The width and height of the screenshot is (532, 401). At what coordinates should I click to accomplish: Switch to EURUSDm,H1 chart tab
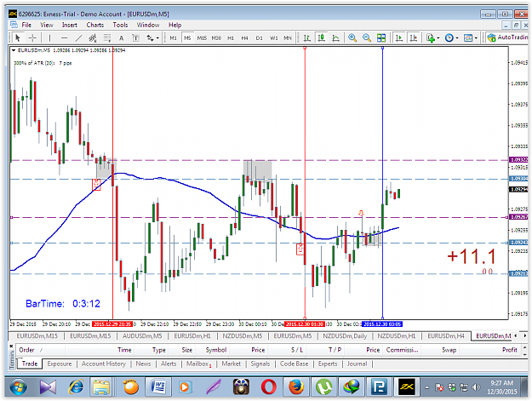click(x=192, y=335)
